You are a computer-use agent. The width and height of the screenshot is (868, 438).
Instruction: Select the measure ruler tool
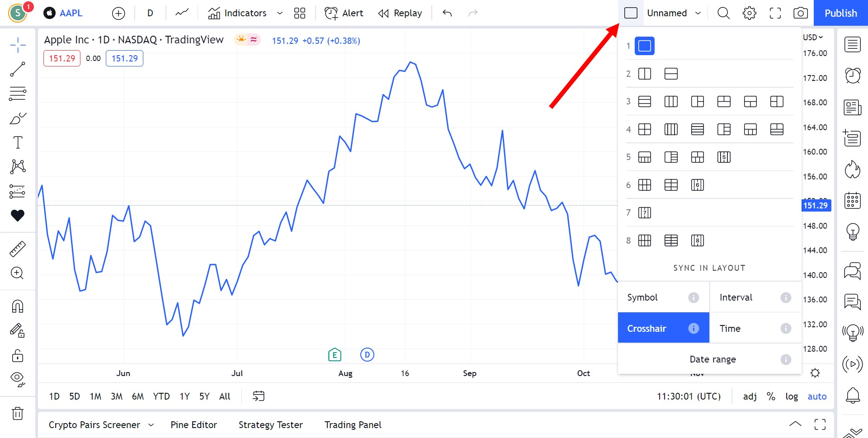tap(17, 248)
